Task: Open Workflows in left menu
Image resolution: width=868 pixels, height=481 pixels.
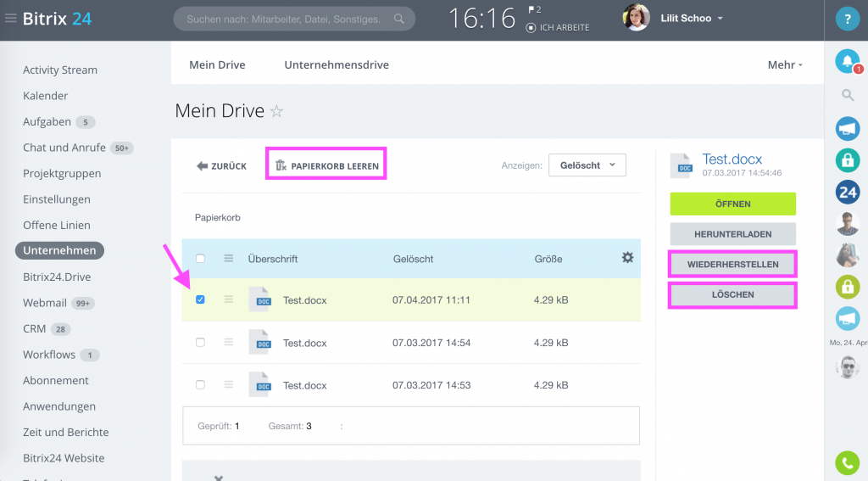Action: point(49,355)
